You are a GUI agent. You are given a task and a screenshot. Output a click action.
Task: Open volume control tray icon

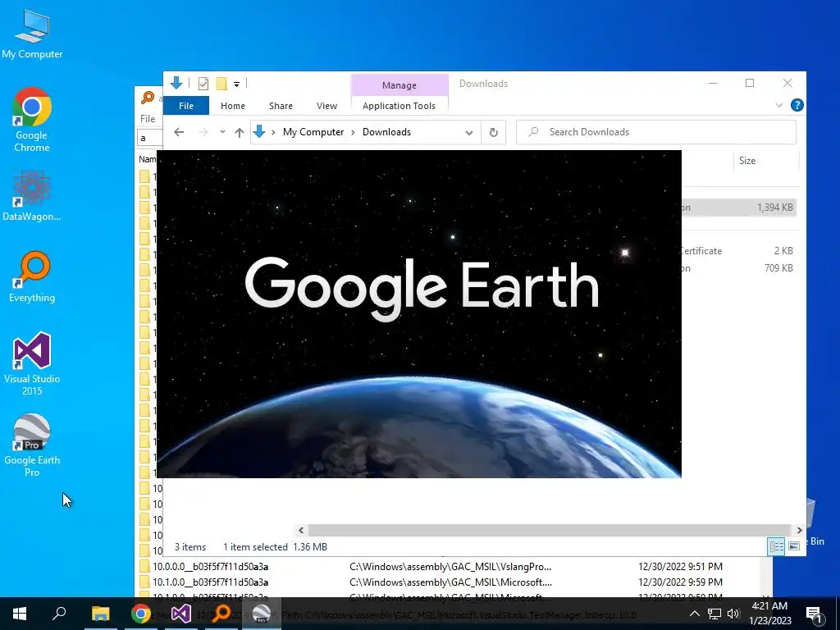coord(733,614)
